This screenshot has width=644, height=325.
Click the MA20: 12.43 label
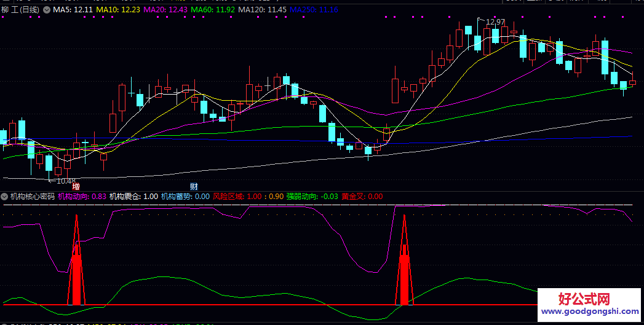coord(166,9)
